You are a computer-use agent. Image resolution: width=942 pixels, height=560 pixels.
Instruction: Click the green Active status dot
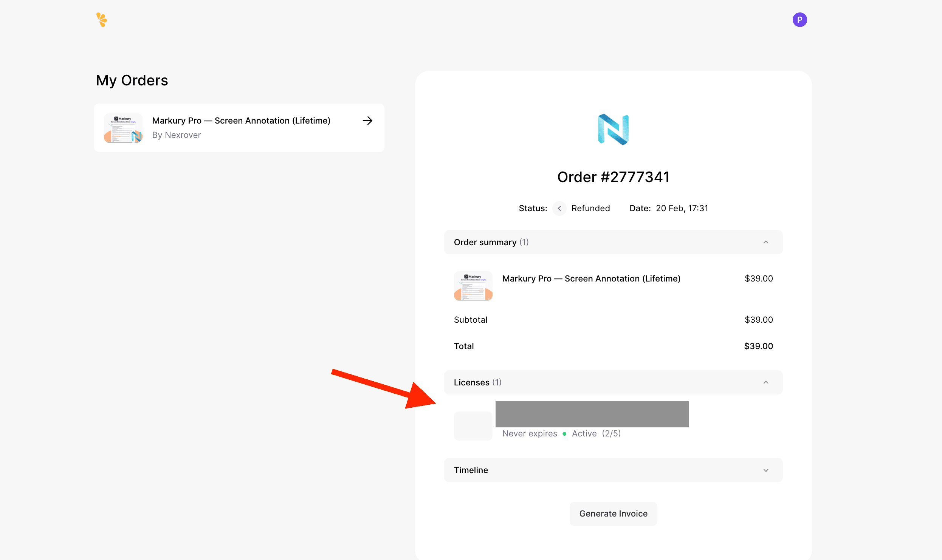tap(564, 434)
